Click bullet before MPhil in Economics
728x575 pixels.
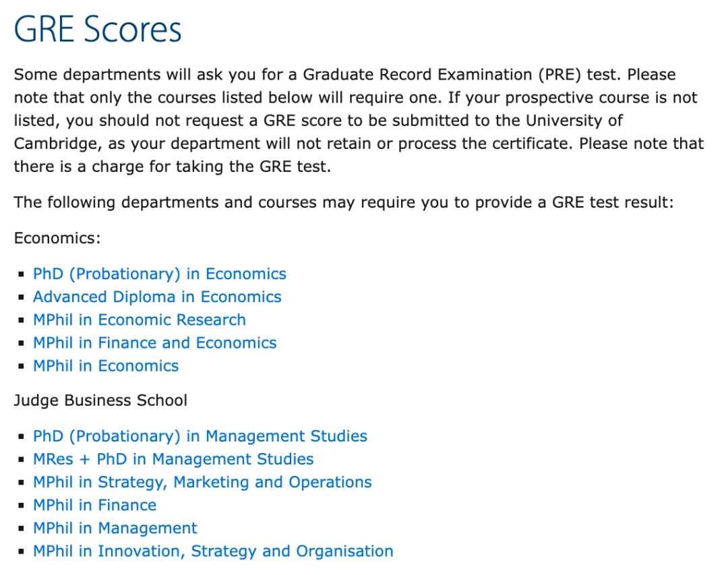pyautogui.click(x=23, y=366)
